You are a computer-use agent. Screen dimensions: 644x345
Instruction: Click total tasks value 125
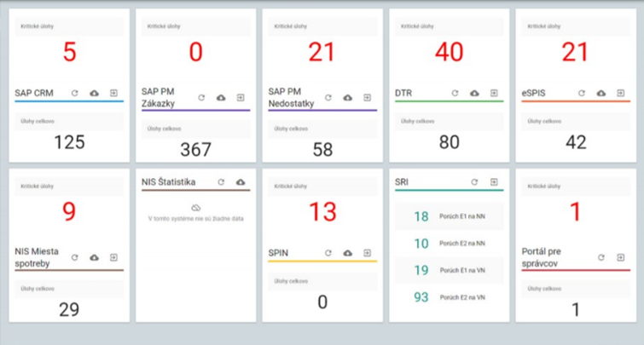(x=69, y=142)
